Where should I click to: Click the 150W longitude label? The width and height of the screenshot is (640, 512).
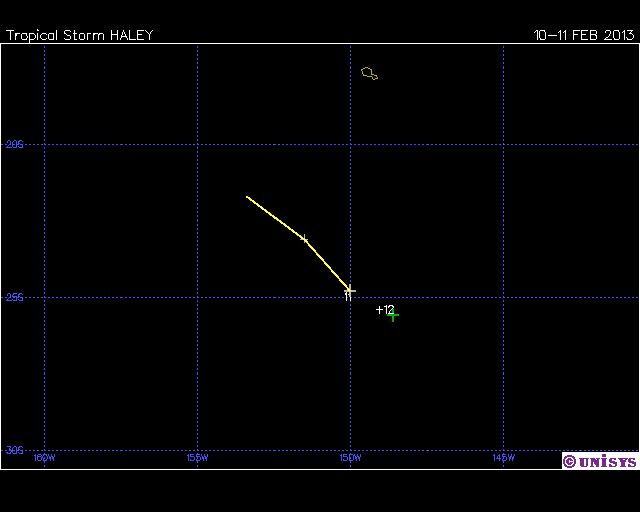(350, 458)
